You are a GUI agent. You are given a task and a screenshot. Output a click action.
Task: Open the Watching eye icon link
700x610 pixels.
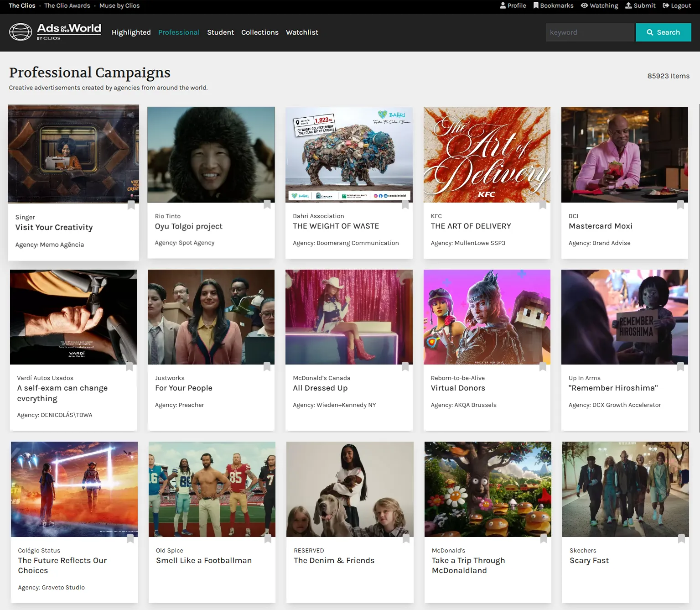[x=599, y=5]
